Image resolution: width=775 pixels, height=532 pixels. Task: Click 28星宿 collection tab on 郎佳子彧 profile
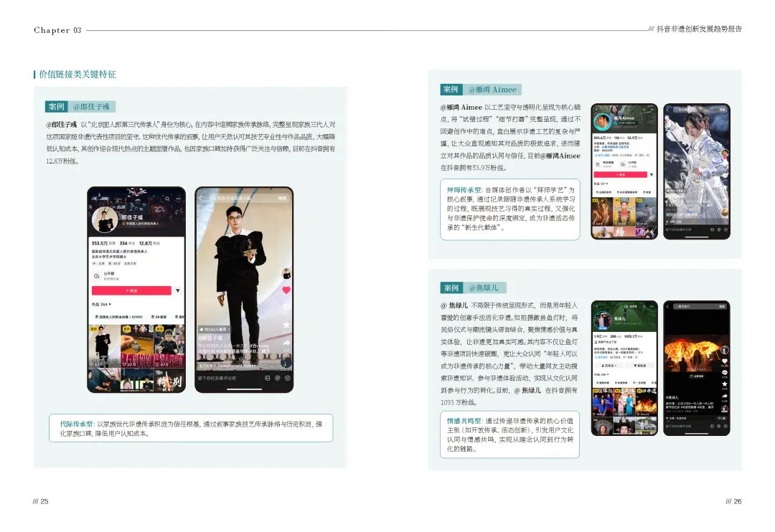pyautogui.click(x=159, y=317)
